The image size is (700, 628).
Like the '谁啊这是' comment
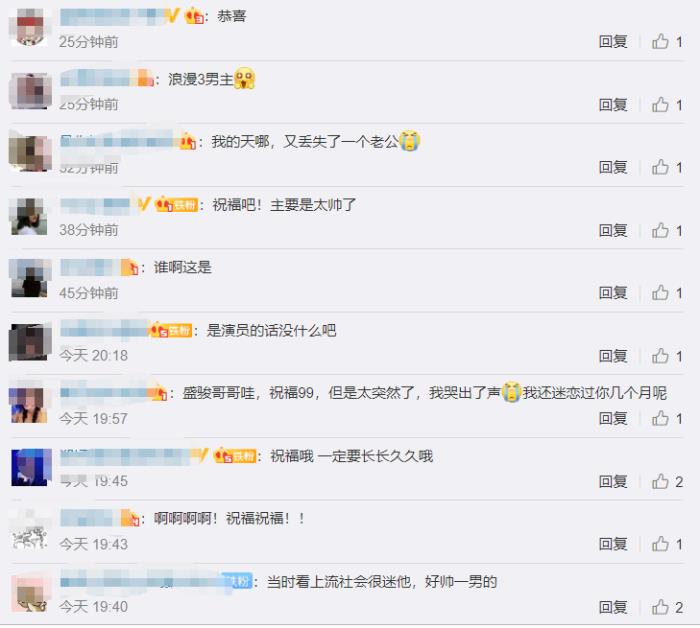tap(660, 293)
